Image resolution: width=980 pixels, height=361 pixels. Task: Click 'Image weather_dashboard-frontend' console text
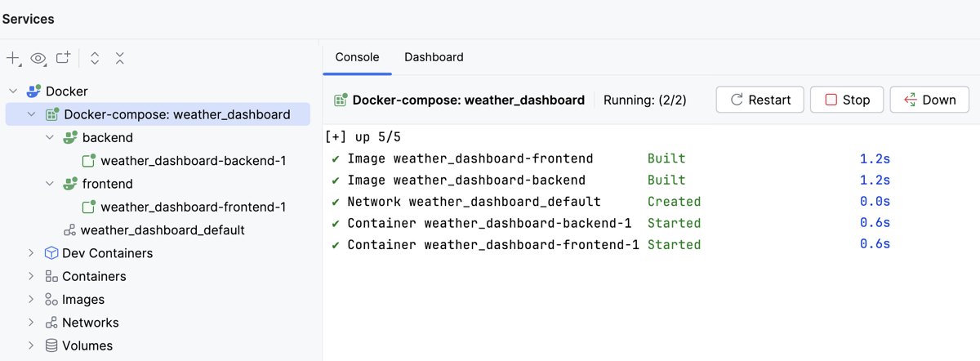coord(470,158)
